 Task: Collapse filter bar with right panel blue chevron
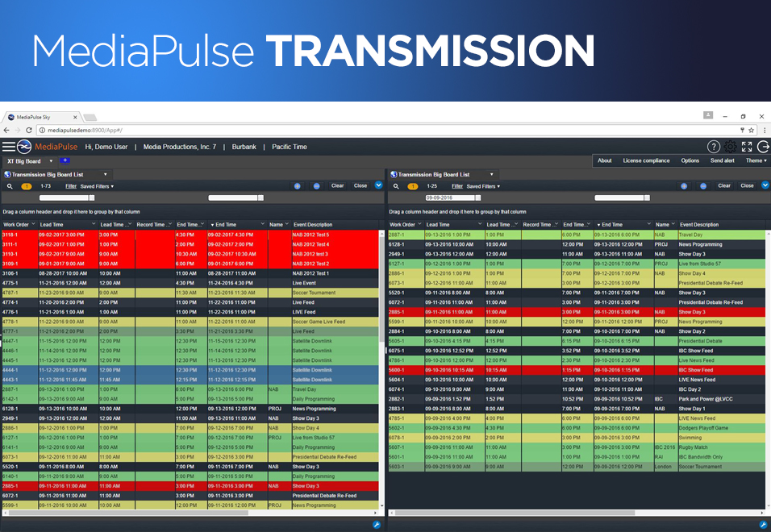[x=765, y=185]
